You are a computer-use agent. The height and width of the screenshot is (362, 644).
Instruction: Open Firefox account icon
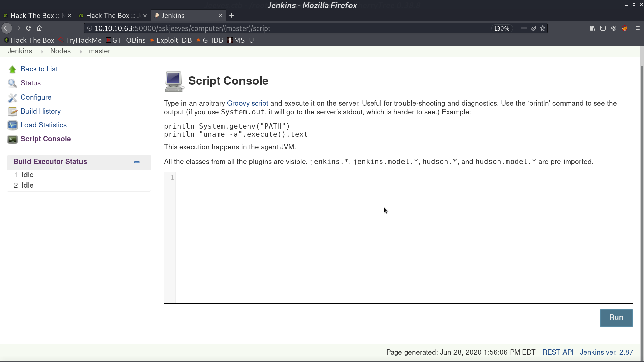coord(614,28)
